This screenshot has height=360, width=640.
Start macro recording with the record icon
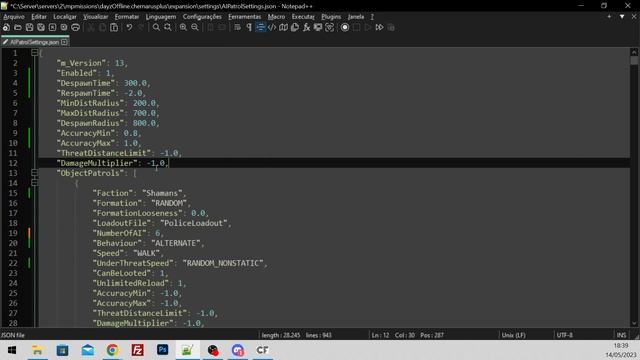click(x=345, y=27)
